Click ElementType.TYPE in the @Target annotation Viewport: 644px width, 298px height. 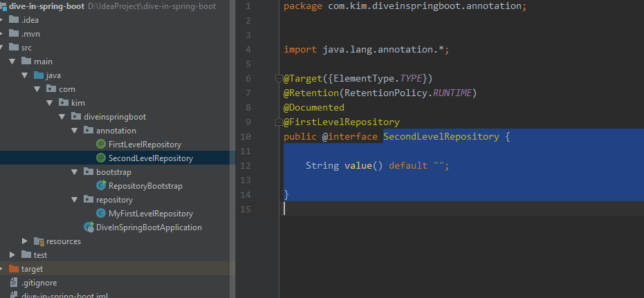[x=378, y=78]
